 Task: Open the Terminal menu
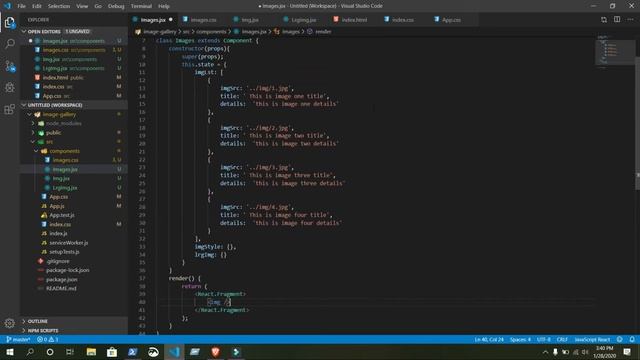click(141, 6)
